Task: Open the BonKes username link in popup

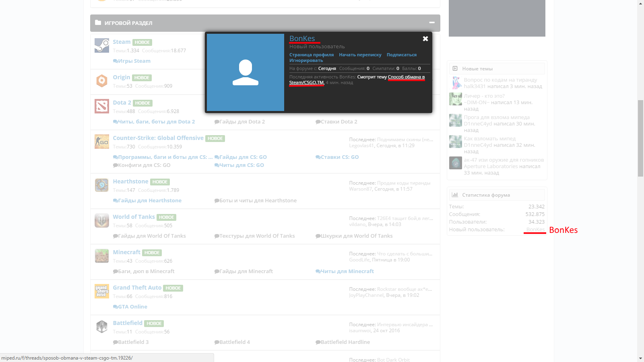Action: coord(302,38)
